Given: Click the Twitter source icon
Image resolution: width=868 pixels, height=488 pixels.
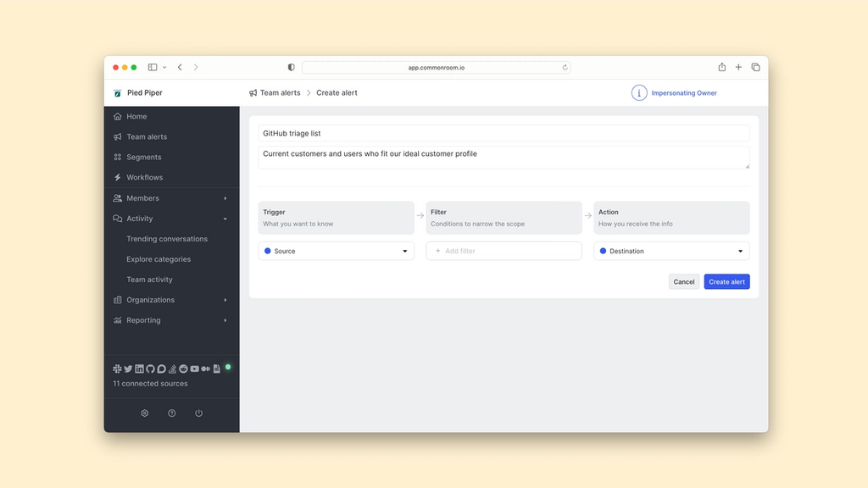Looking at the screenshot, I should pos(128,369).
